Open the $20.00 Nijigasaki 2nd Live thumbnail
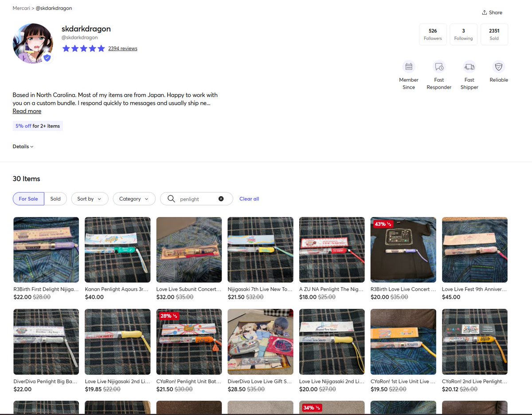This screenshot has width=532, height=415. [332, 342]
